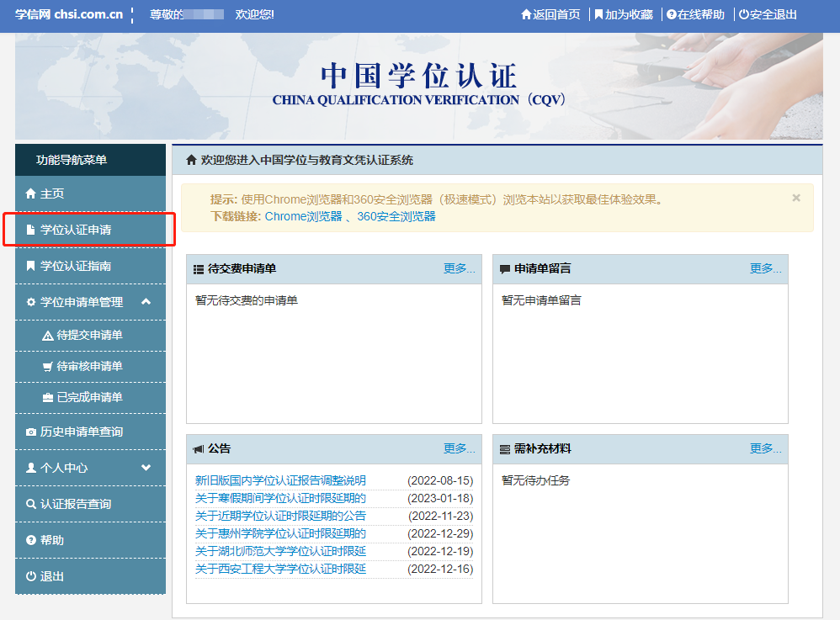Dismiss the browser tip notice with ×
The image size is (840, 620).
795,199
